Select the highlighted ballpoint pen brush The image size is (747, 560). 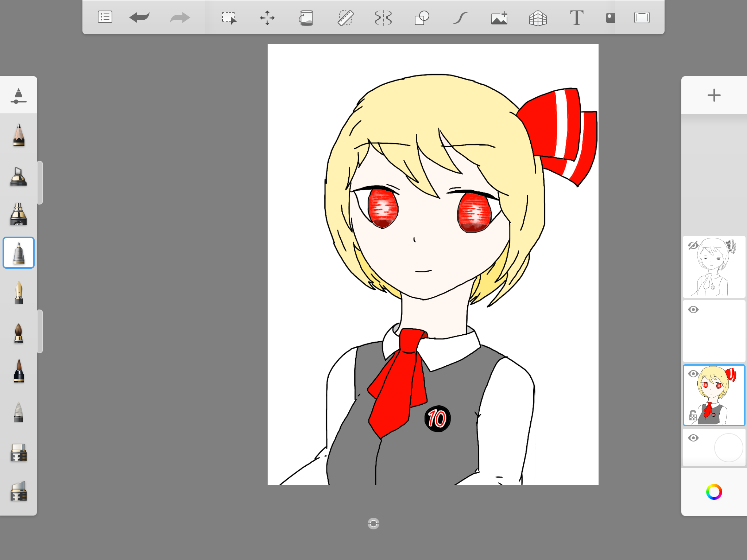coord(19,253)
